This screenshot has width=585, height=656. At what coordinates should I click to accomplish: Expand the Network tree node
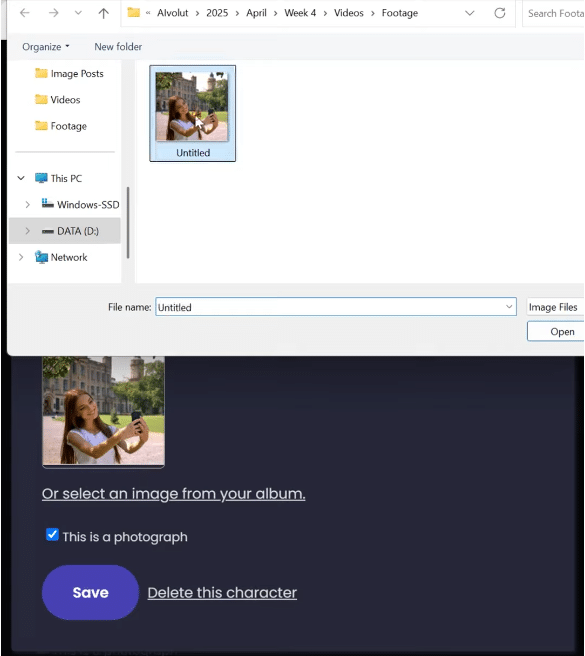coord(21,257)
